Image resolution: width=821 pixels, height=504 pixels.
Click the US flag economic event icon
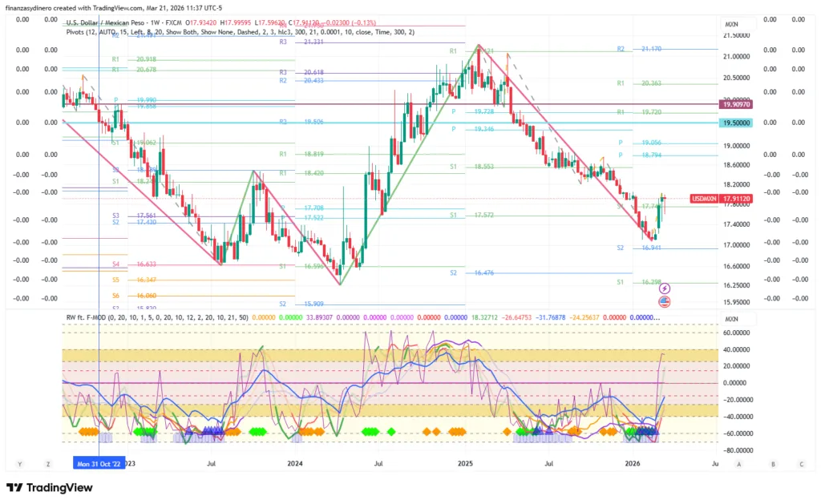click(x=664, y=301)
